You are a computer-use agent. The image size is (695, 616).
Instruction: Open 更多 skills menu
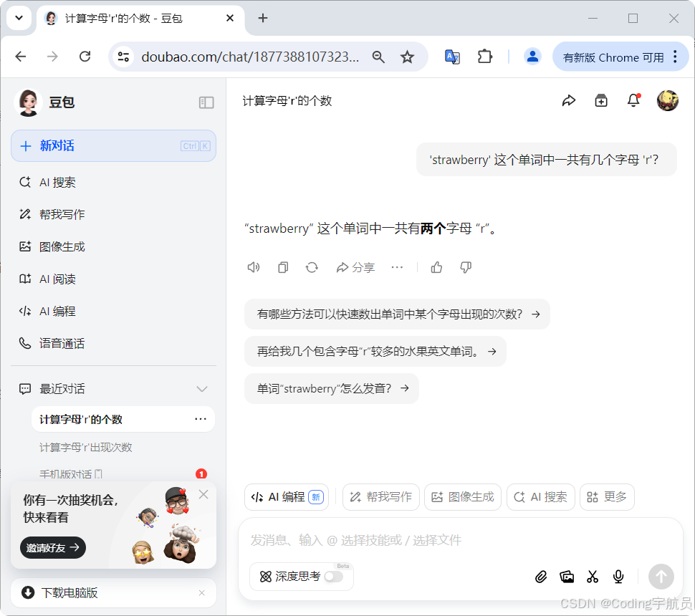(607, 497)
